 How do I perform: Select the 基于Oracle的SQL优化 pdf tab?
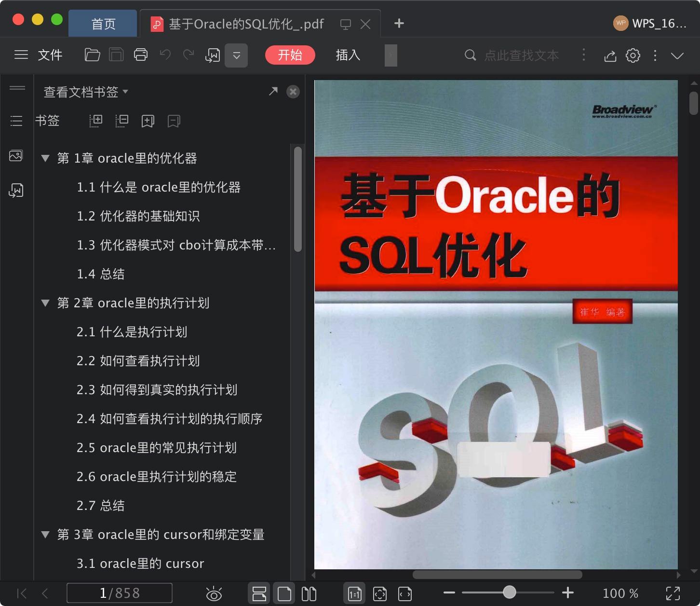246,24
